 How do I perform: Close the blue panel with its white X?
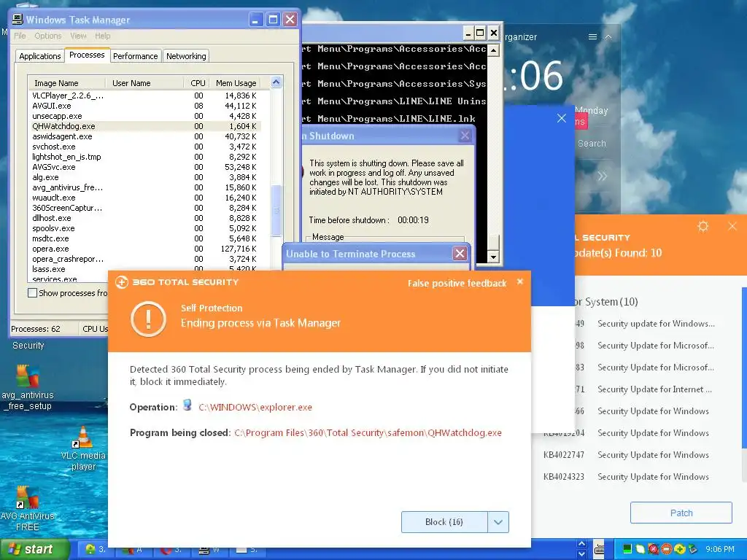(562, 118)
